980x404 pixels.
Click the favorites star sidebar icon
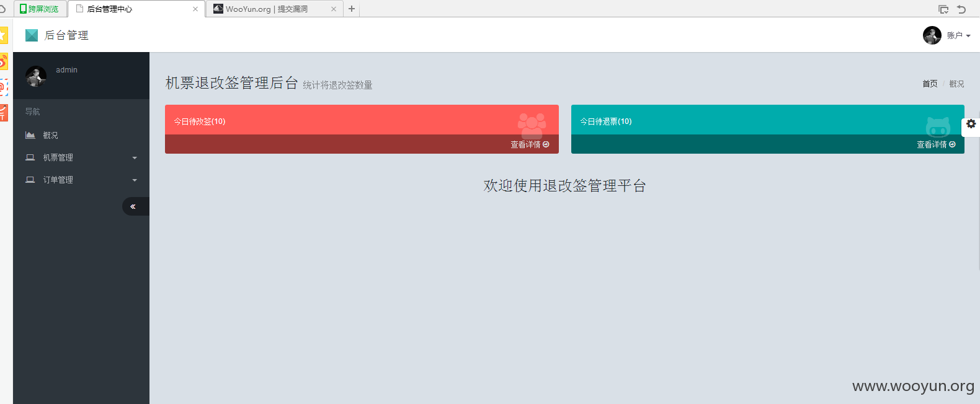4,35
